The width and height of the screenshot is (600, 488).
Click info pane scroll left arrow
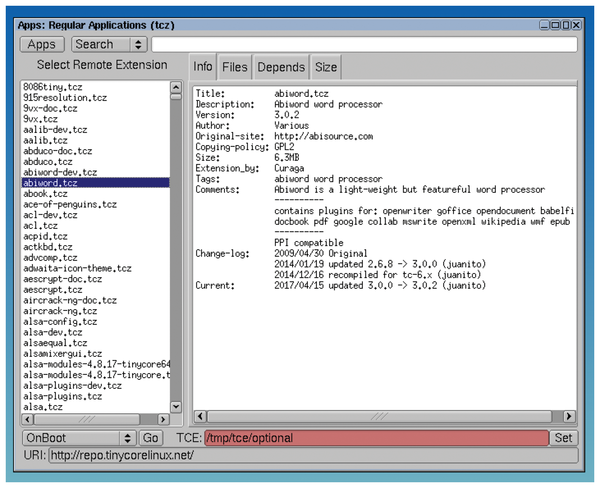(201, 416)
